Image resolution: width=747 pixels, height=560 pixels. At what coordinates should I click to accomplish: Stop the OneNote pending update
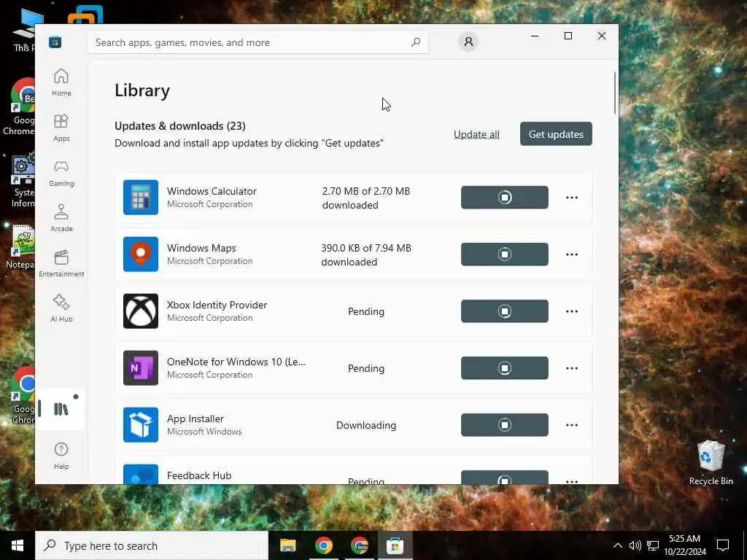pos(505,368)
